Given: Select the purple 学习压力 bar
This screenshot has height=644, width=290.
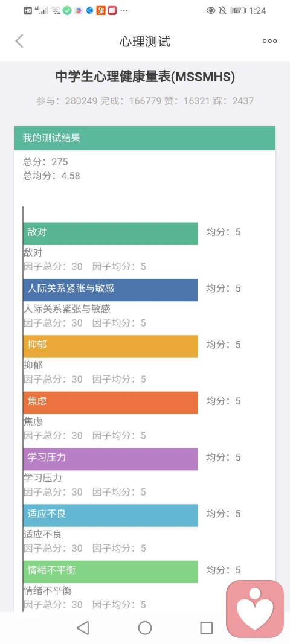Looking at the screenshot, I should tap(111, 459).
